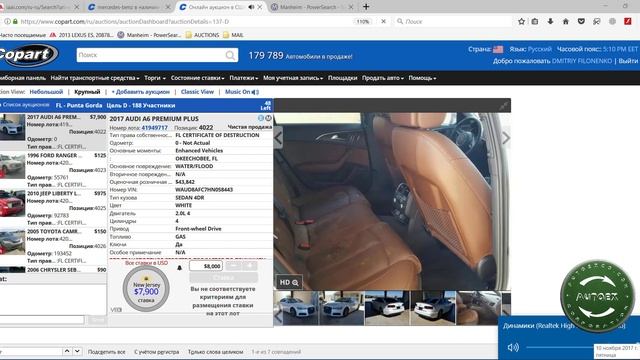Toggle Только слова целиком option
Viewport: 640px width, 360px height.
216,351
